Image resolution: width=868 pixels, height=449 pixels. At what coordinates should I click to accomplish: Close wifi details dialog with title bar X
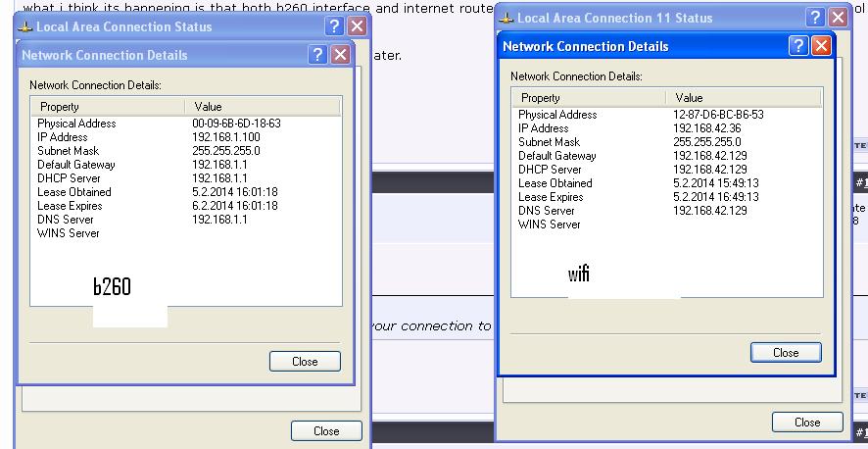click(821, 46)
